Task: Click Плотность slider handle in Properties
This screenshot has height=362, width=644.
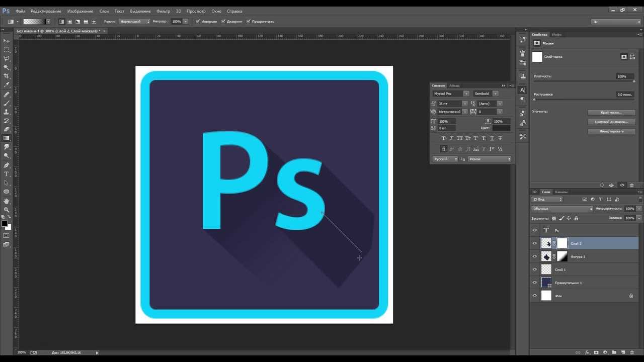Action: click(x=634, y=81)
